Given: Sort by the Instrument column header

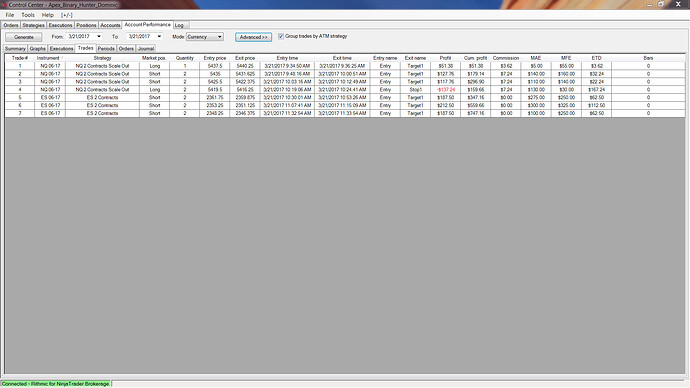Looking at the screenshot, I should click(49, 58).
